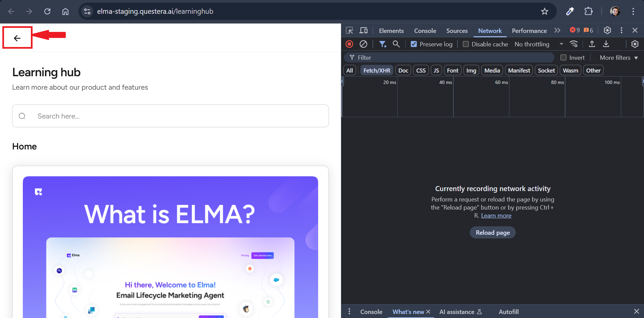Open the browser home page icon
644x318 pixels.
pos(65,11)
